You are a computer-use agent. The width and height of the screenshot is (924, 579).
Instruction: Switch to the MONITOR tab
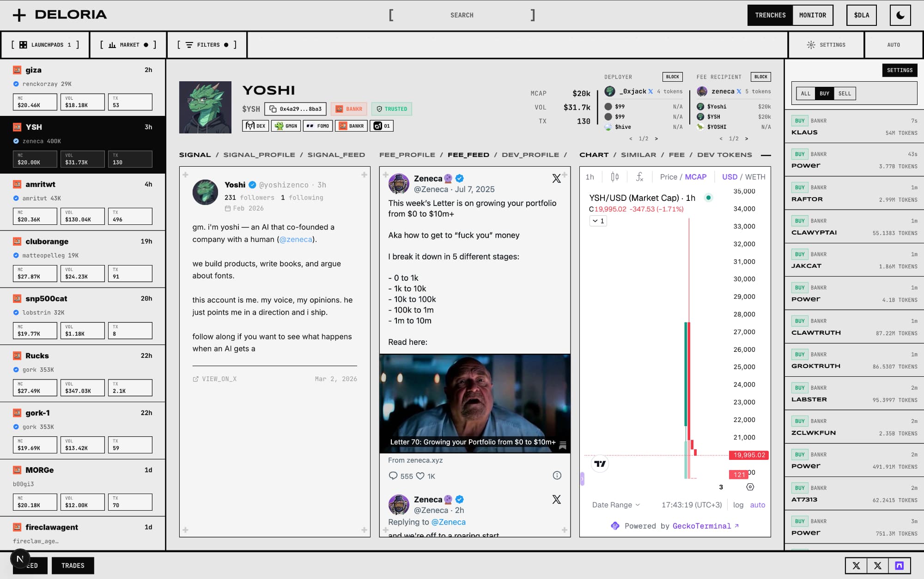[x=812, y=15]
